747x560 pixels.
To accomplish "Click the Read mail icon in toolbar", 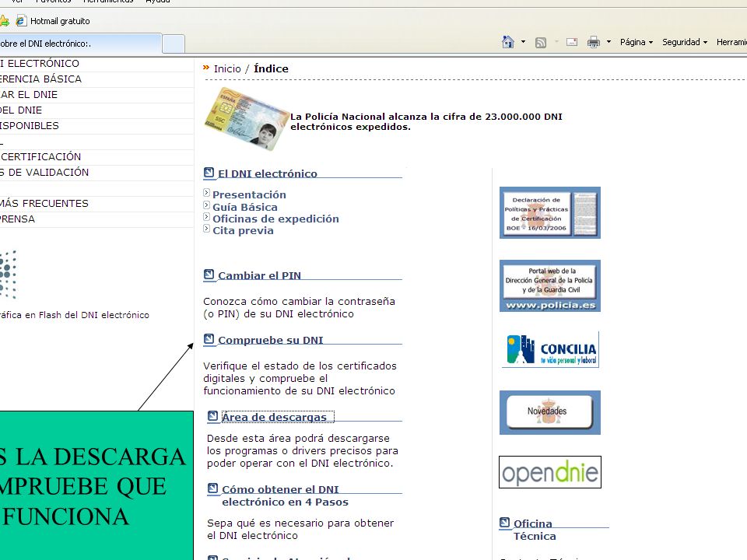I will point(572,42).
